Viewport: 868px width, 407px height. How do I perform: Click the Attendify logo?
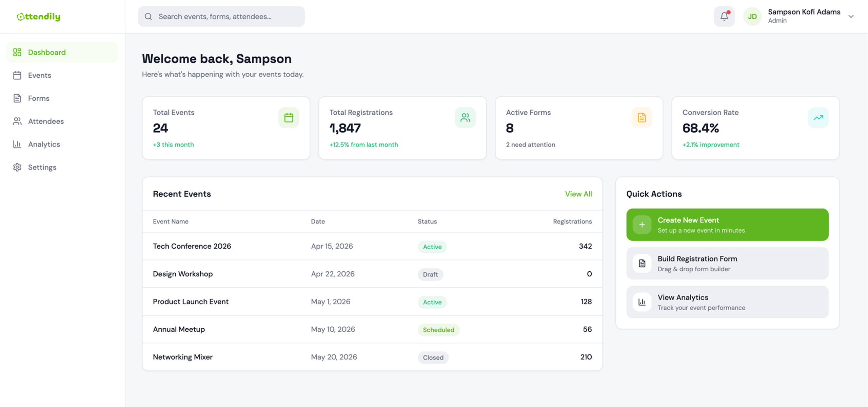click(39, 17)
